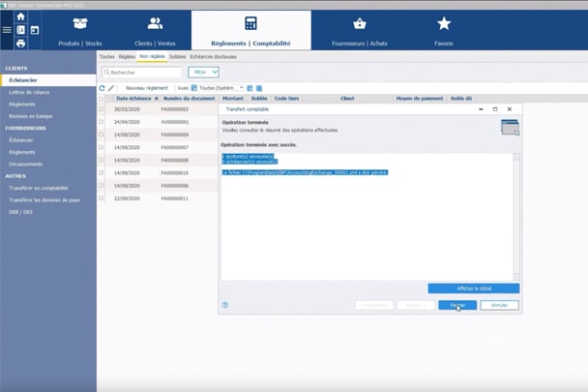Click the help question mark icon in dialog
The height and width of the screenshot is (392, 588).
[225, 305]
